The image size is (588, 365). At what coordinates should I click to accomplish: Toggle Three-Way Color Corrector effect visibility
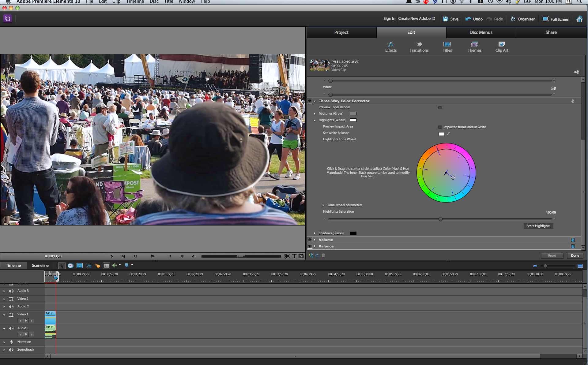[310, 101]
